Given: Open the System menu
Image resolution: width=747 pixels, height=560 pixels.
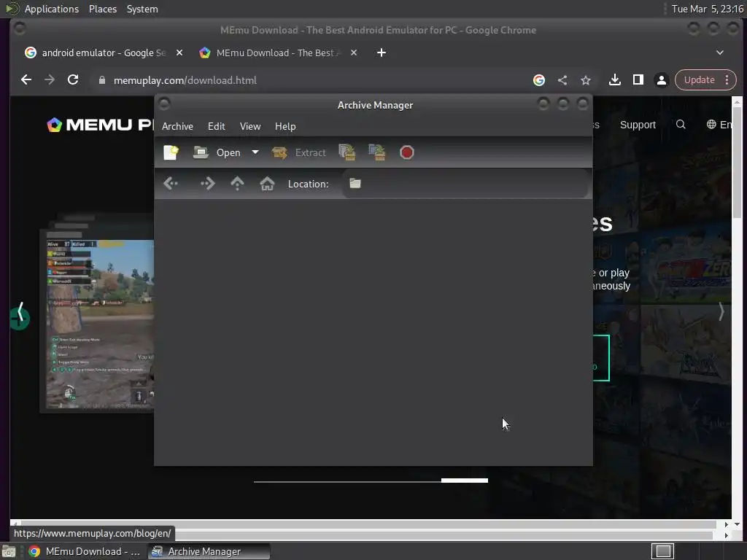Looking at the screenshot, I should (x=142, y=9).
